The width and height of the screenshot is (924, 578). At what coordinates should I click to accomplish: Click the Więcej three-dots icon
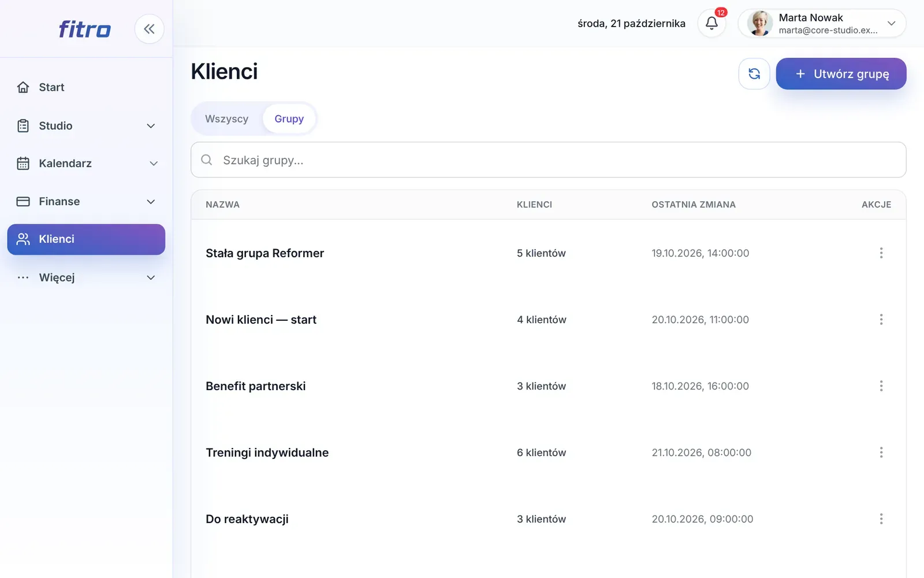pyautogui.click(x=23, y=277)
